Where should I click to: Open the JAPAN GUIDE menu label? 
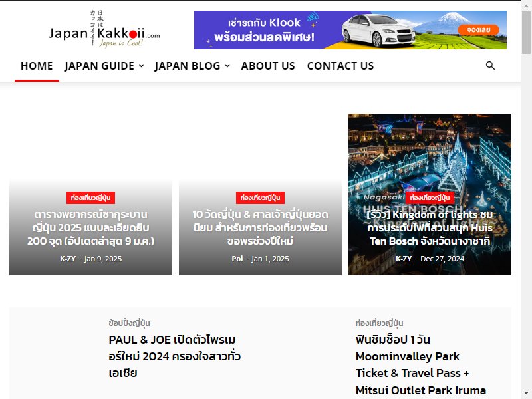click(x=99, y=66)
